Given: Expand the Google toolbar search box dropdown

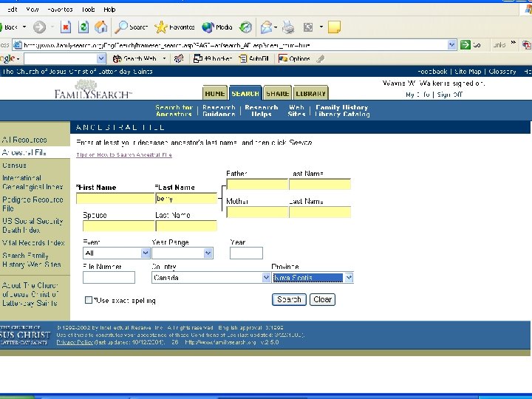Looking at the screenshot, I should (101, 58).
